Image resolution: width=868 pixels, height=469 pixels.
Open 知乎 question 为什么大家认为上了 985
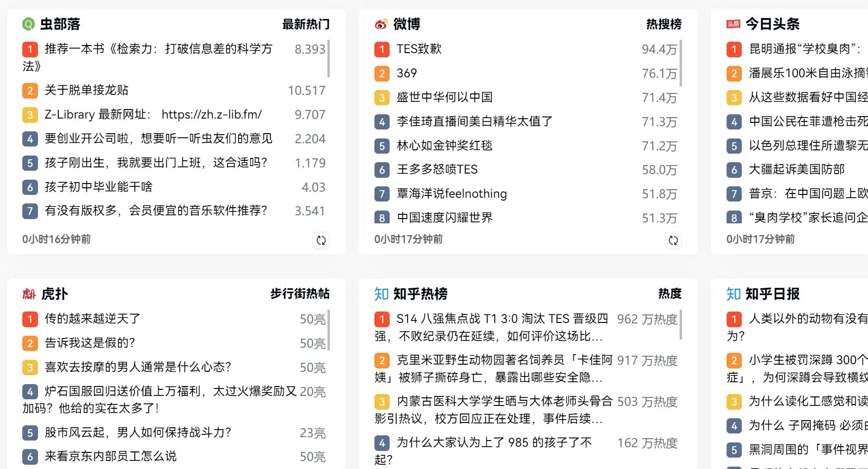click(x=484, y=451)
